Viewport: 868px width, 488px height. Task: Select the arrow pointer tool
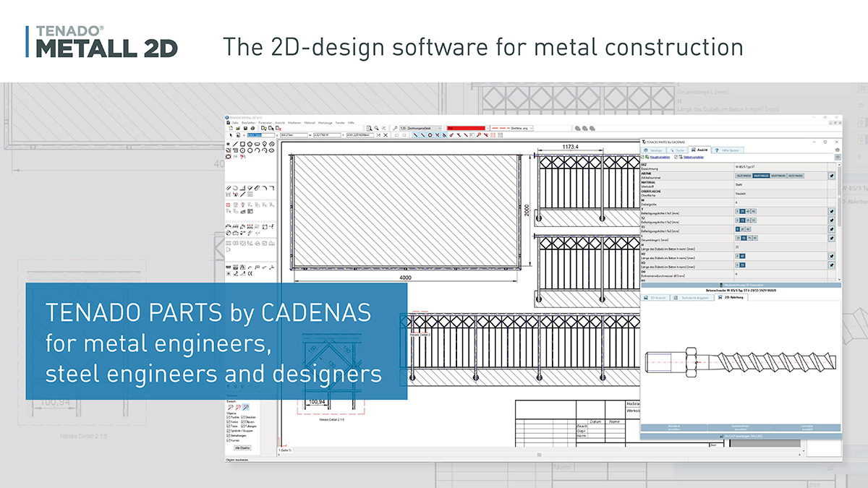coord(231,135)
